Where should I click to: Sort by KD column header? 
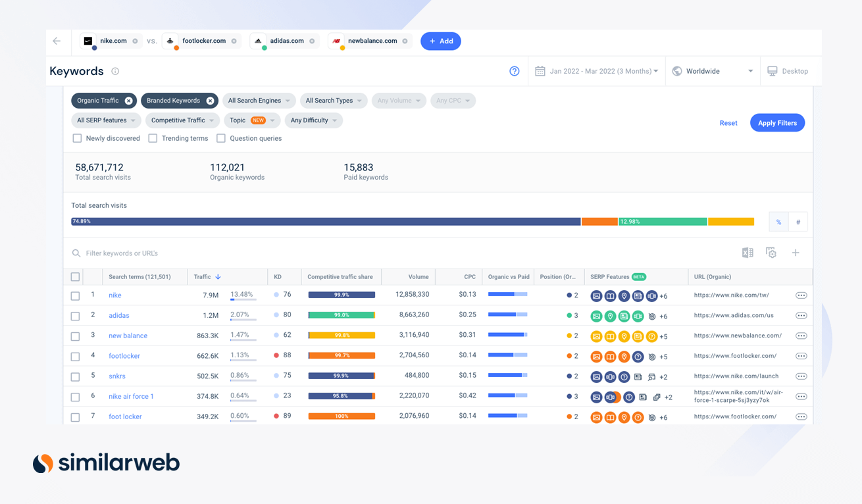tap(278, 277)
